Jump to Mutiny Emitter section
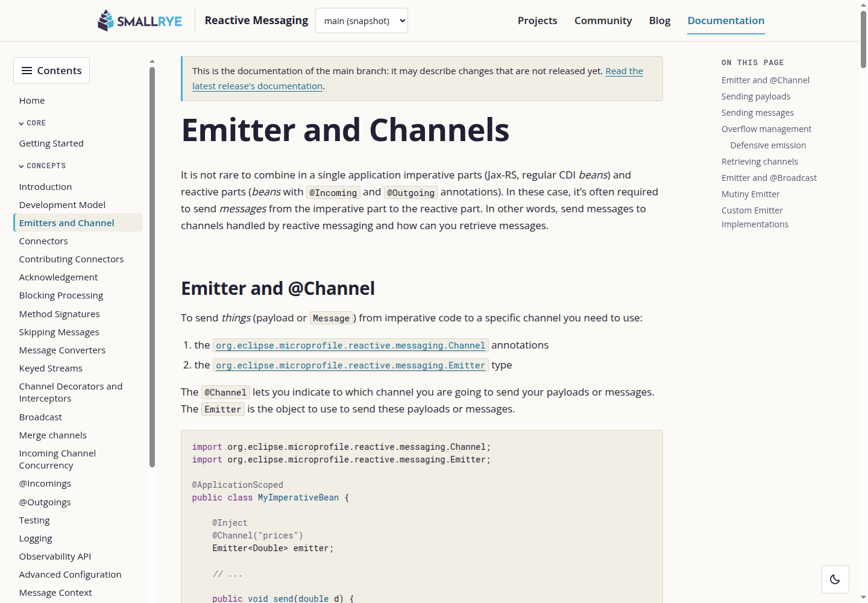868x603 pixels. [750, 194]
